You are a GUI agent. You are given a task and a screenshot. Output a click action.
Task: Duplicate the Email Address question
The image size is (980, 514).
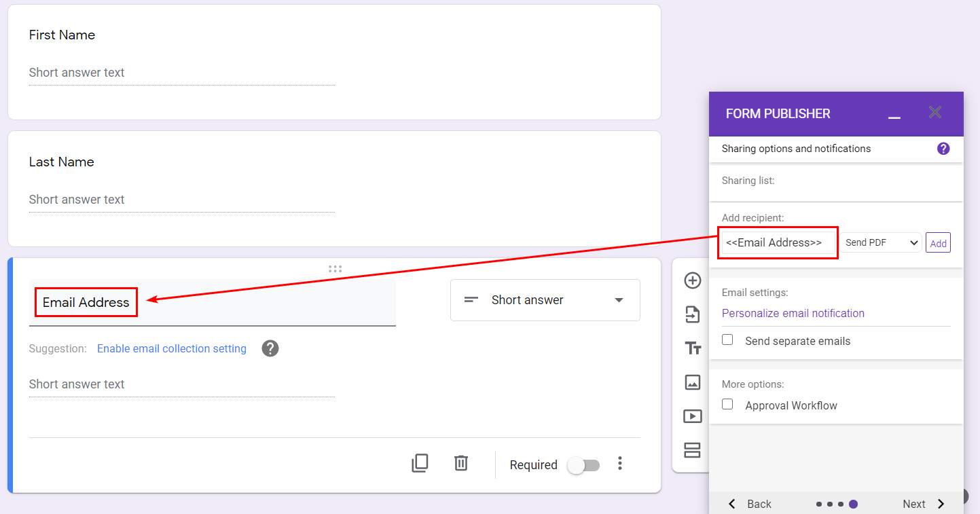(420, 464)
